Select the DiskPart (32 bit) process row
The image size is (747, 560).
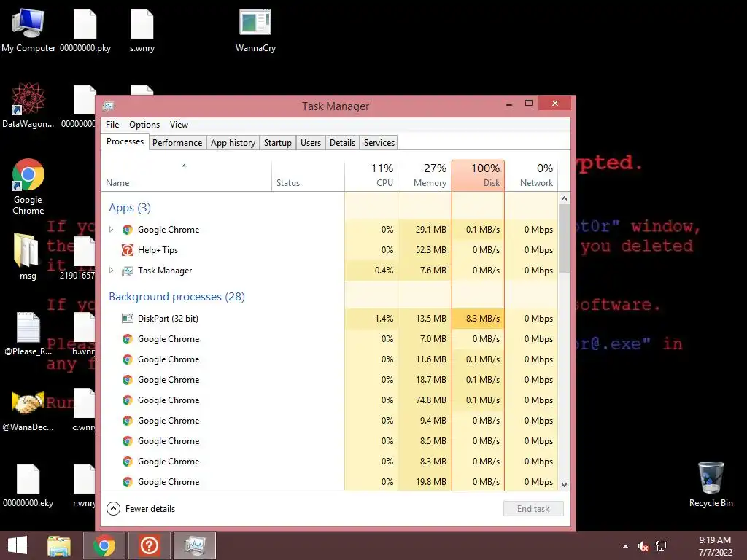[329, 319]
